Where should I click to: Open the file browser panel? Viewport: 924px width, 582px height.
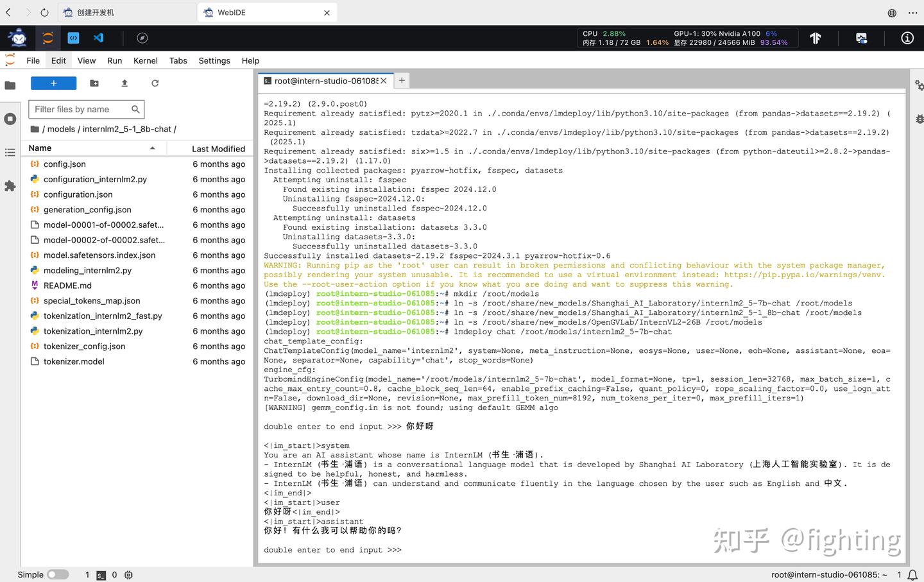click(x=10, y=85)
